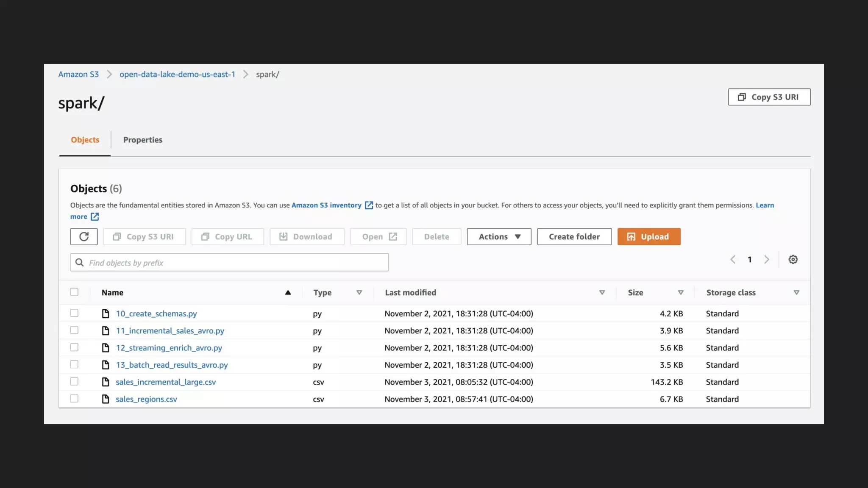This screenshot has width=868, height=488.
Task: Check the 13_batch_read_results_avro.py row
Action: tap(74, 364)
